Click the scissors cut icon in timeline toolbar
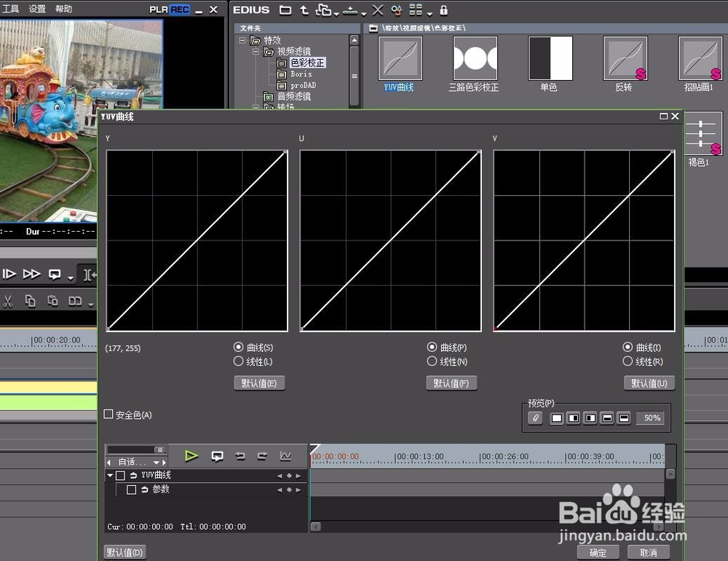 7,301
